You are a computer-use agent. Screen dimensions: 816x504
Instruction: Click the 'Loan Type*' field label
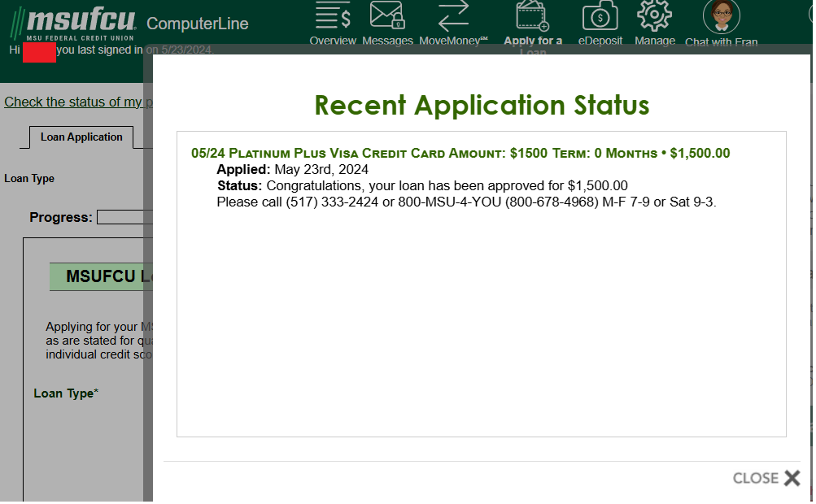[x=66, y=393]
